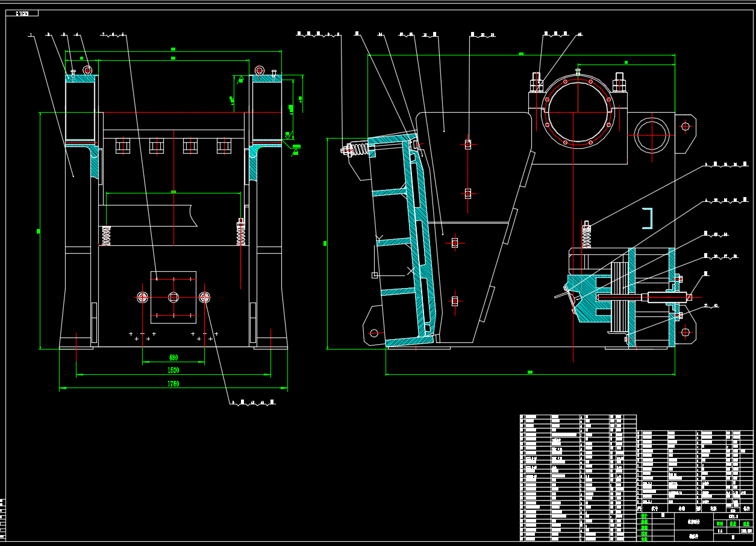
Task: Click the left lifting ring atop the front view
Action: [x=87, y=71]
